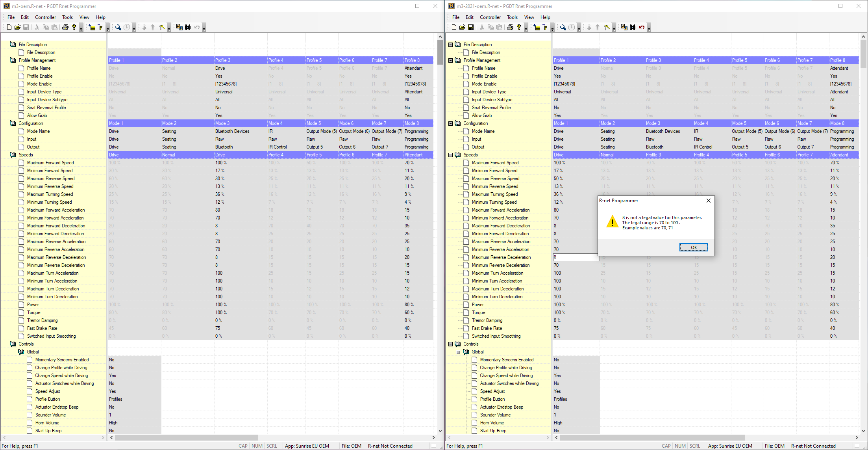Select Maximum Forward Speed in right tree

click(495, 163)
